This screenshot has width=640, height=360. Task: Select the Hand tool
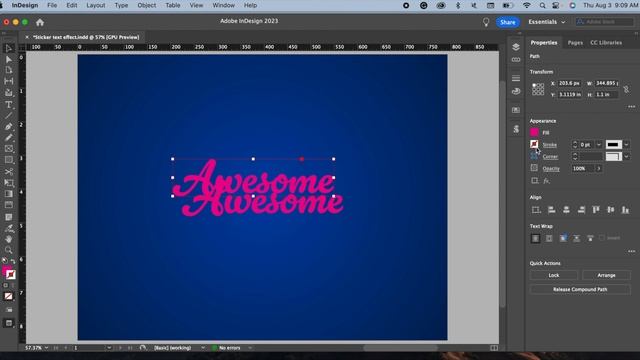[9, 239]
